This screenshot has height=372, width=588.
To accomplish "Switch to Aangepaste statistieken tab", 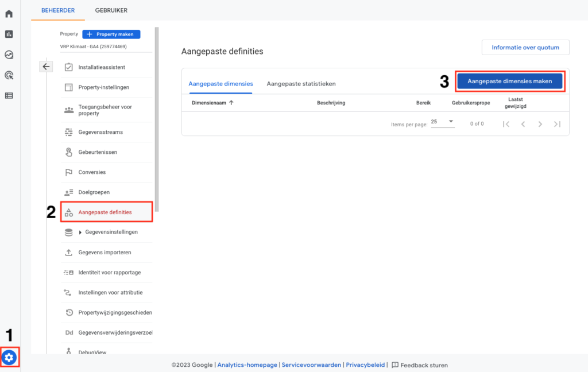I will 301,84.
